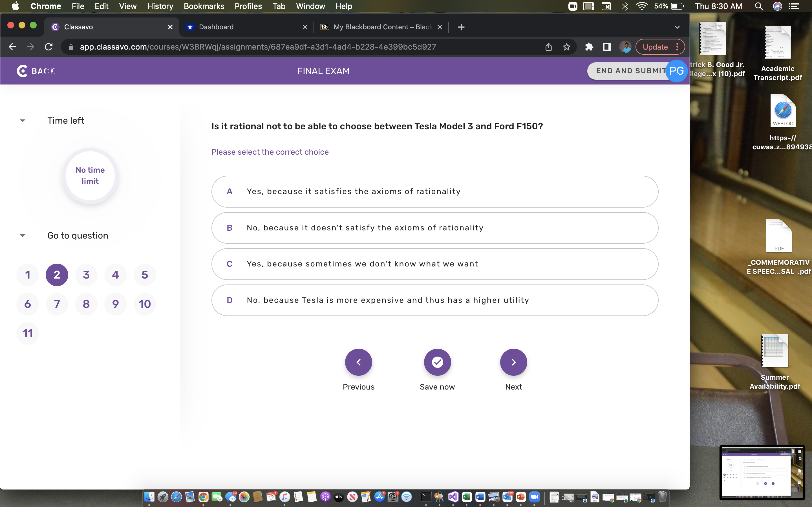Select answer choice A about axioms of rationality
Screen dimensions: 812x507
click(434, 192)
